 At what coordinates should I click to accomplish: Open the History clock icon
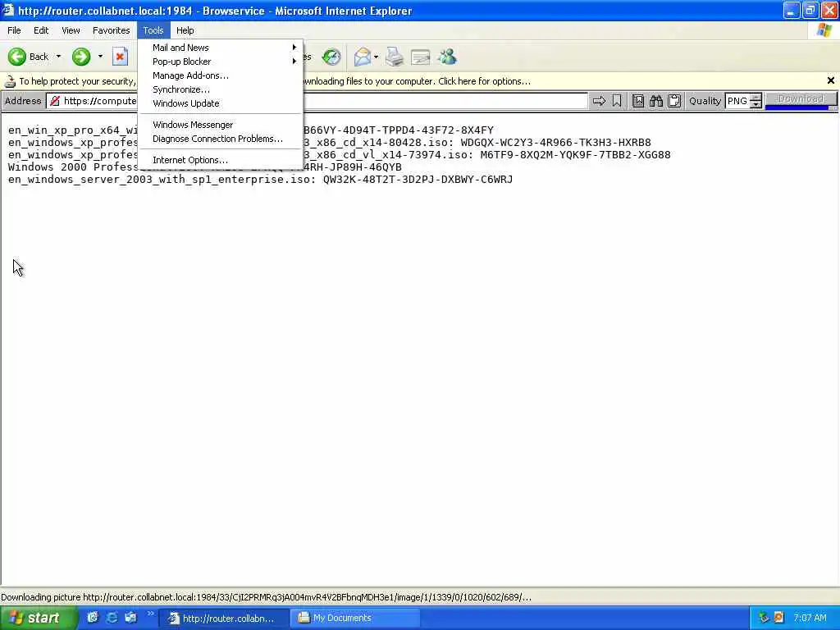(x=331, y=57)
